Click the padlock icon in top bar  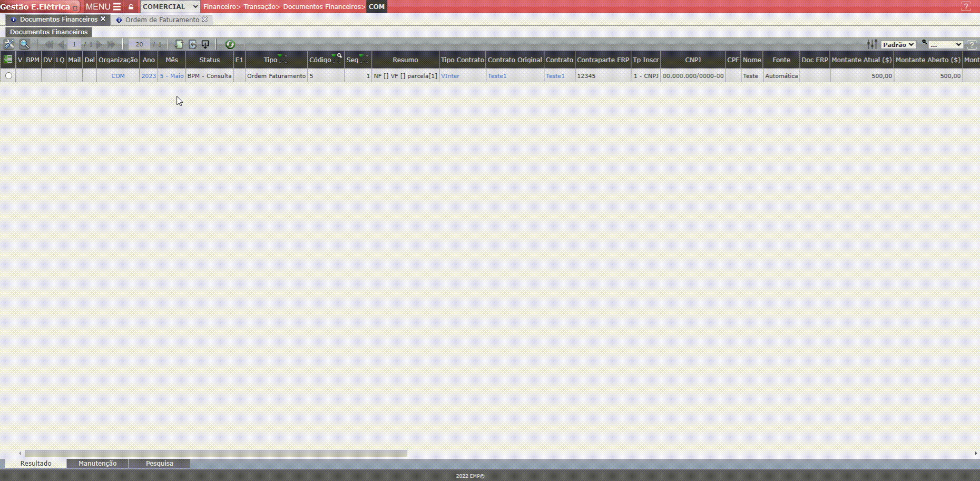tap(131, 7)
